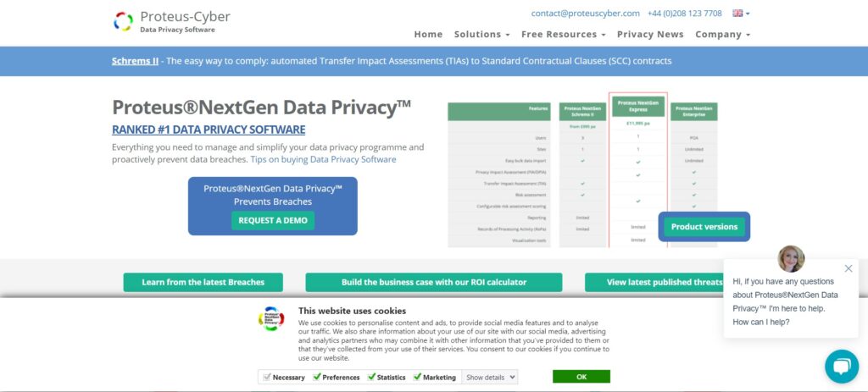This screenshot has width=868, height=392.
Task: Close the chat help popup
Action: pyautogui.click(x=849, y=268)
